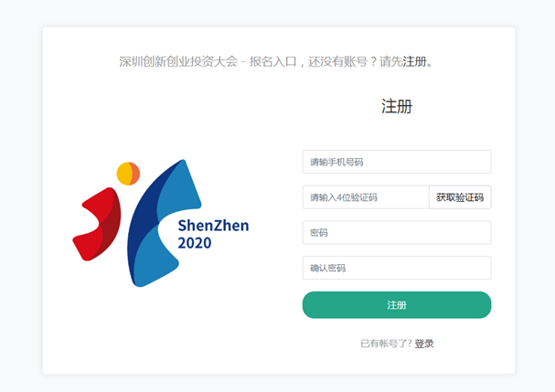
Task: Select the 密码 password field
Action: pyautogui.click(x=396, y=233)
